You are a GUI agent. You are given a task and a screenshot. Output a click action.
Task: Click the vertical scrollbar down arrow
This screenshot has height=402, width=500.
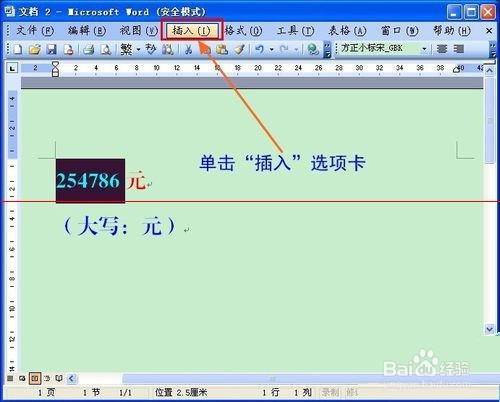489,329
